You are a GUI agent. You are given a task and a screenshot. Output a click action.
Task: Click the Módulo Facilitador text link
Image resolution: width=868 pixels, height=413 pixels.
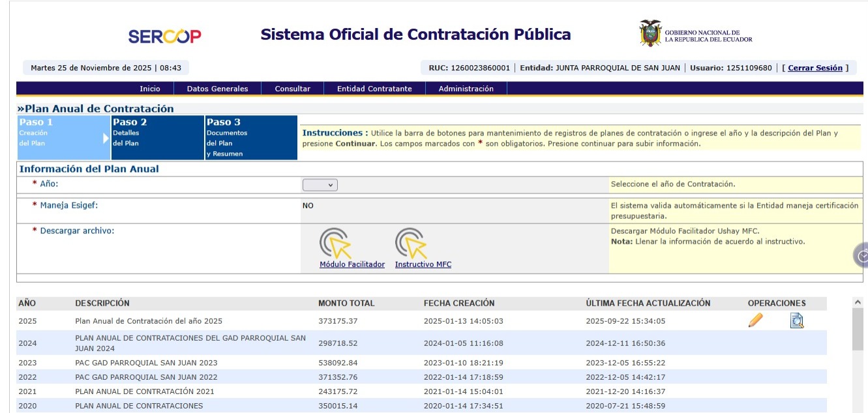352,264
